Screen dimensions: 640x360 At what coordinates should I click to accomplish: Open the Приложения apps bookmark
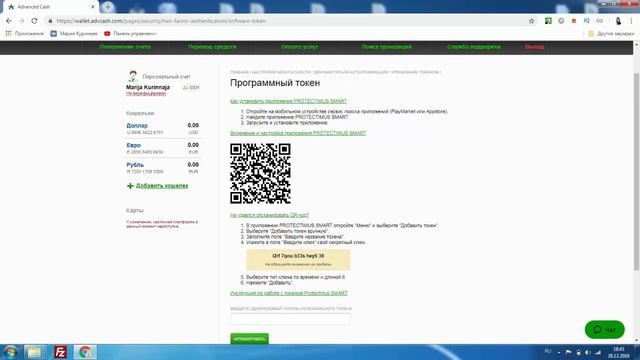(25, 33)
